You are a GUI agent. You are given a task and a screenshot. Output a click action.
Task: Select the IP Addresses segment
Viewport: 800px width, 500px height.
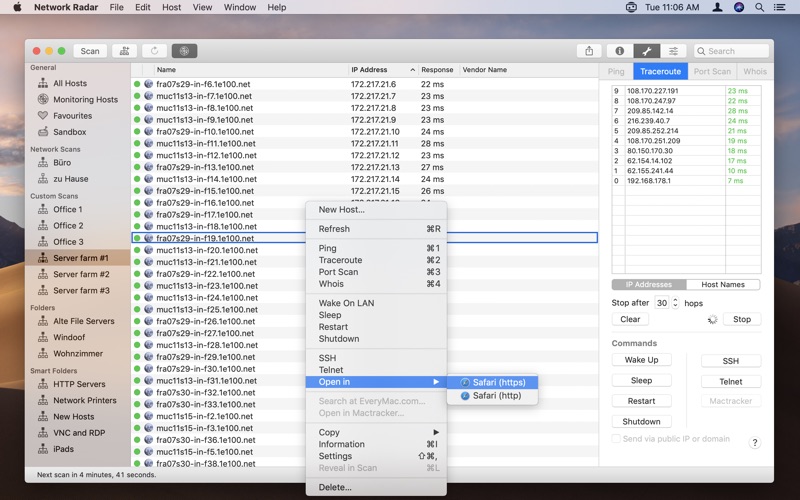point(649,285)
